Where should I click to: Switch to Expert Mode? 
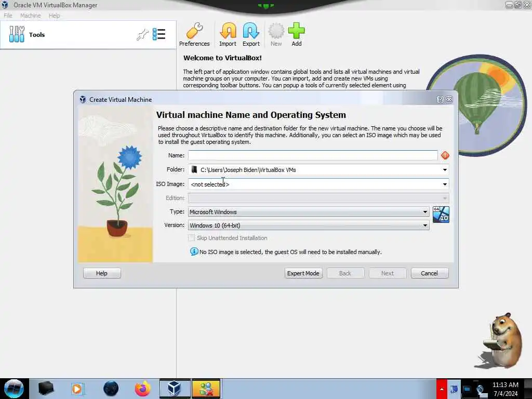tap(303, 273)
